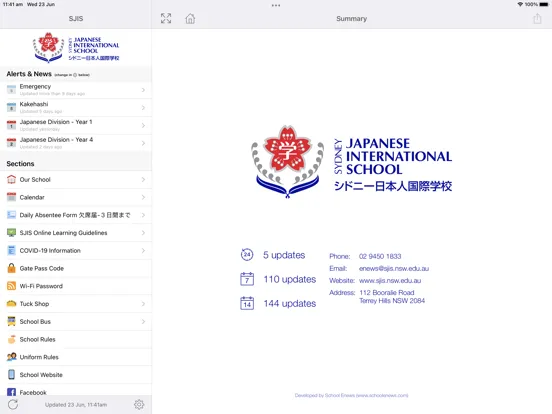This screenshot has height=414, width=552.
Task: Expand the Tuck Shop chevron
Action: (143, 304)
